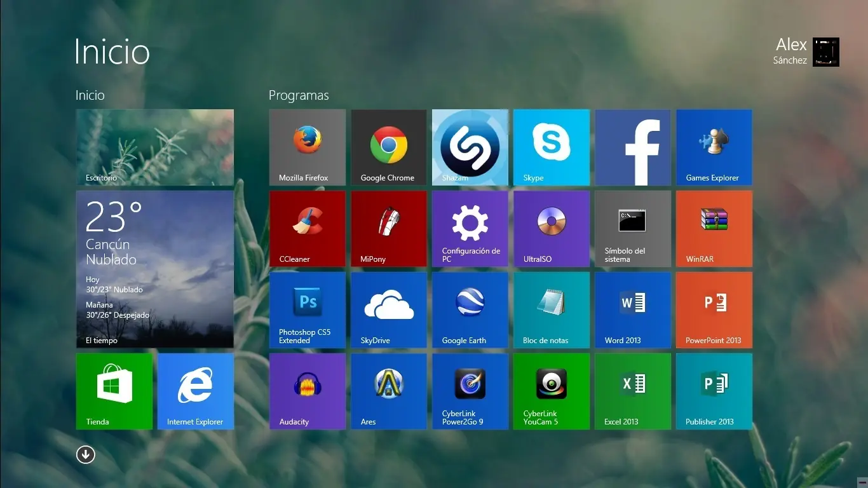The height and width of the screenshot is (488, 868).
Task: Open the Alex Sánchez account menu
Action: tap(807, 51)
